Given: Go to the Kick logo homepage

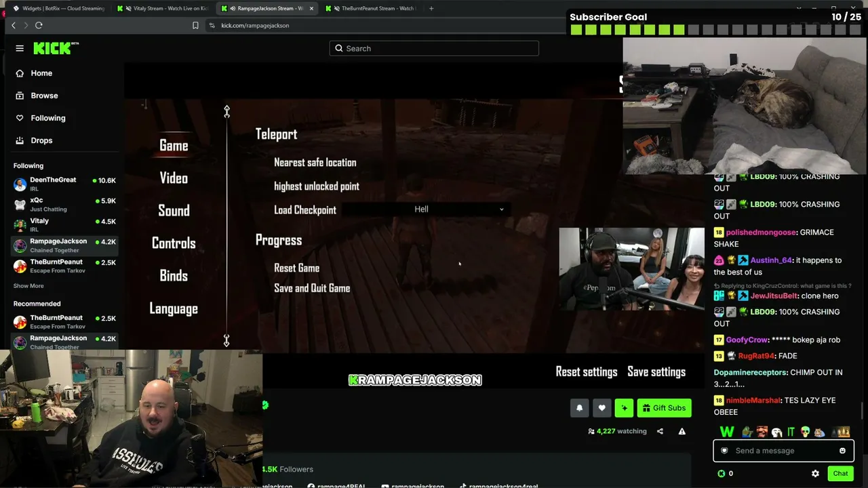Looking at the screenshot, I should (56, 48).
